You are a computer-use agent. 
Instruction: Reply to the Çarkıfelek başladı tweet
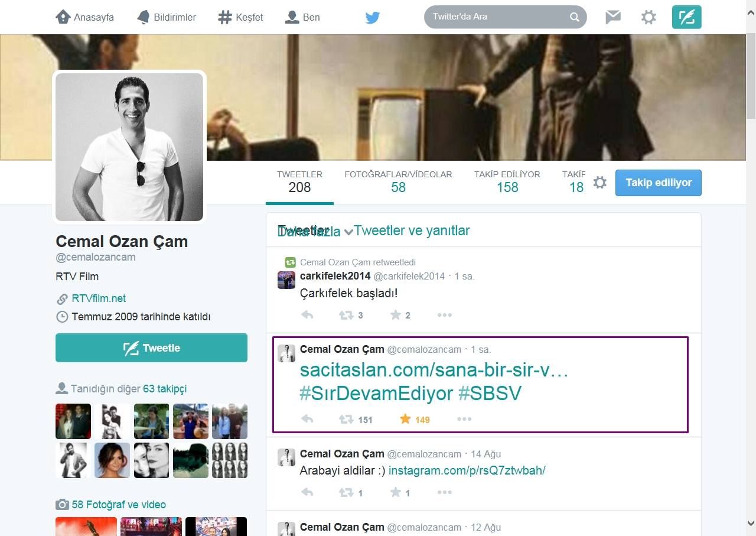pos(307,315)
